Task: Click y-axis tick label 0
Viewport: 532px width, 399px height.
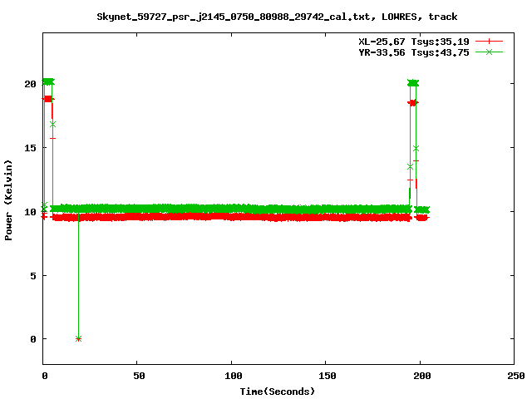Action: (x=33, y=339)
